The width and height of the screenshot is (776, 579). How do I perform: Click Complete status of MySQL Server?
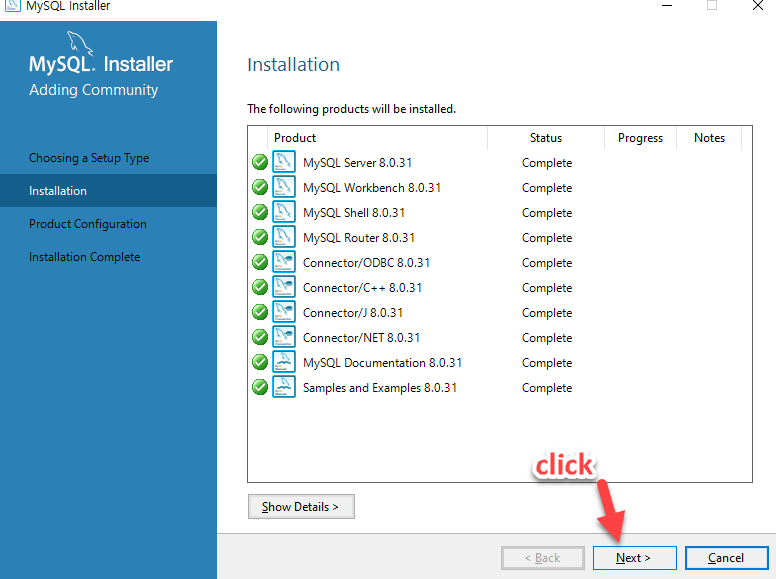547,163
